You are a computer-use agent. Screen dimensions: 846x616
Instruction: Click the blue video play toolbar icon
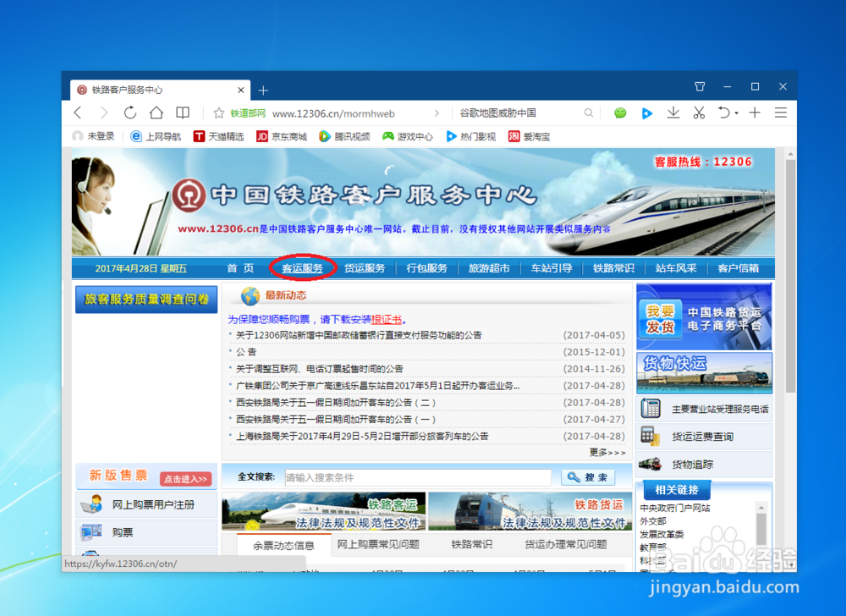(647, 113)
